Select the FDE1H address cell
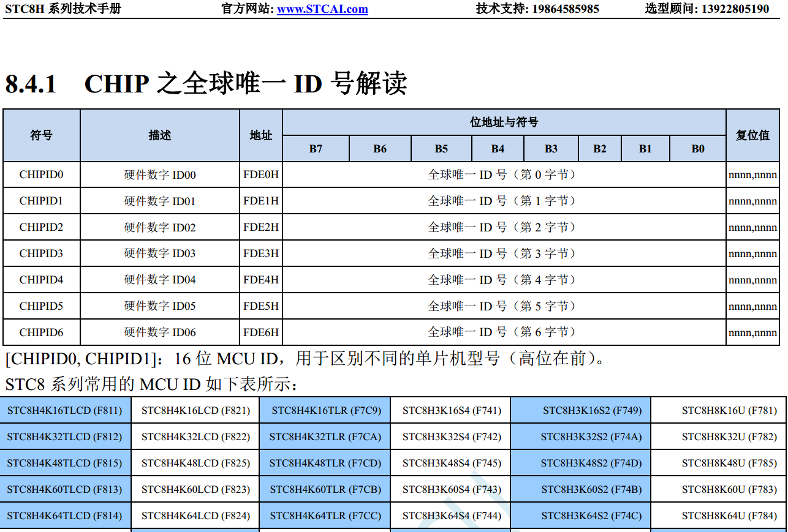This screenshot has height=532, width=788. 261,201
